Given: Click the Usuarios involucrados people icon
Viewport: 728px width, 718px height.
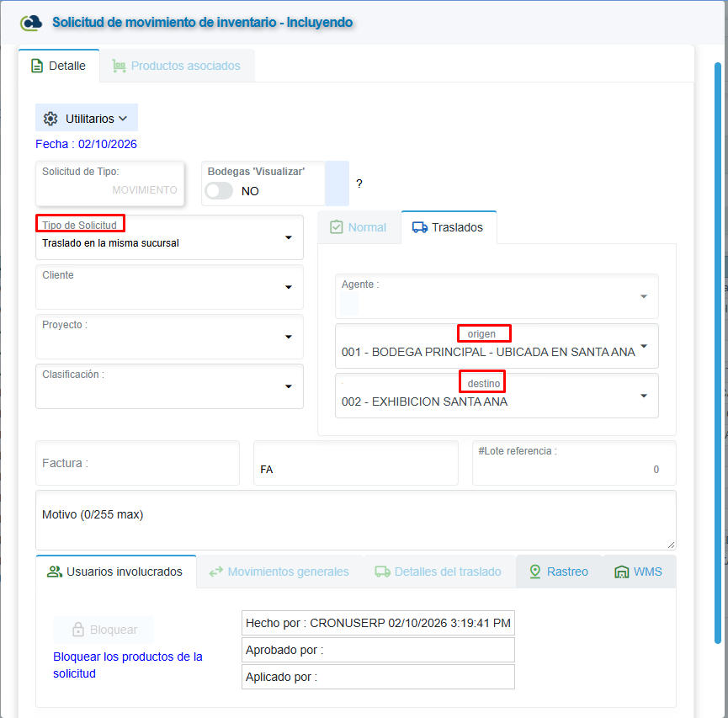Looking at the screenshot, I should pos(55,572).
